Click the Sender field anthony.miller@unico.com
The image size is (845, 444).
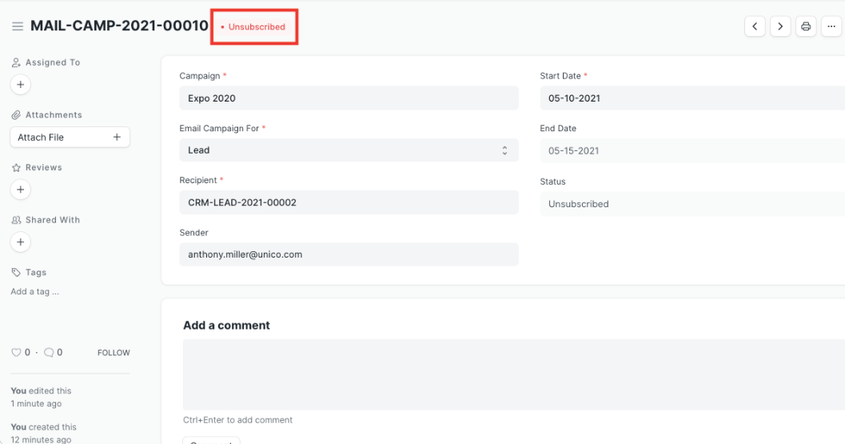(x=348, y=254)
